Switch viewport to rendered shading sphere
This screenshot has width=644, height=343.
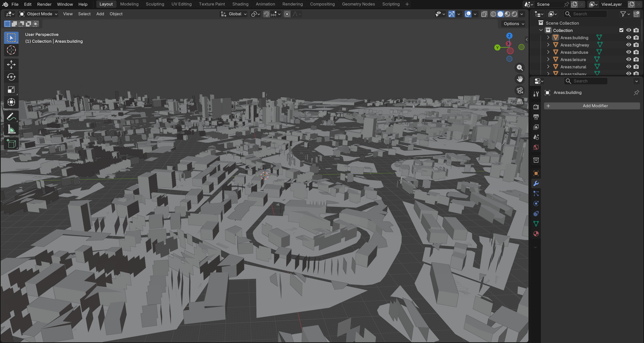tap(515, 14)
